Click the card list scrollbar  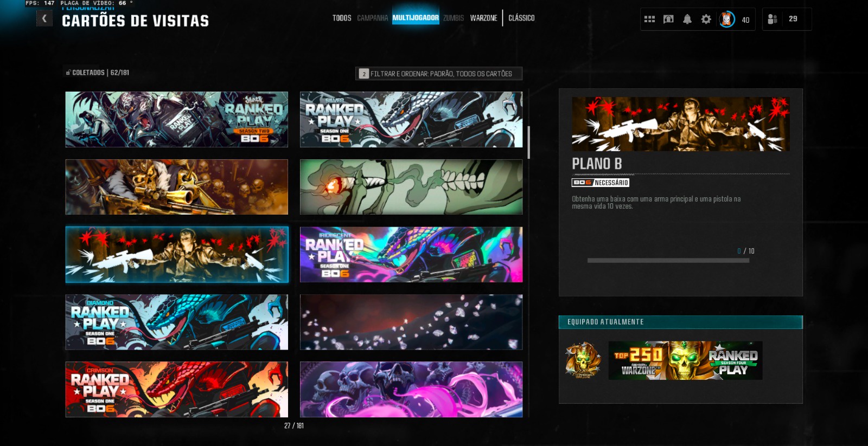(x=528, y=143)
